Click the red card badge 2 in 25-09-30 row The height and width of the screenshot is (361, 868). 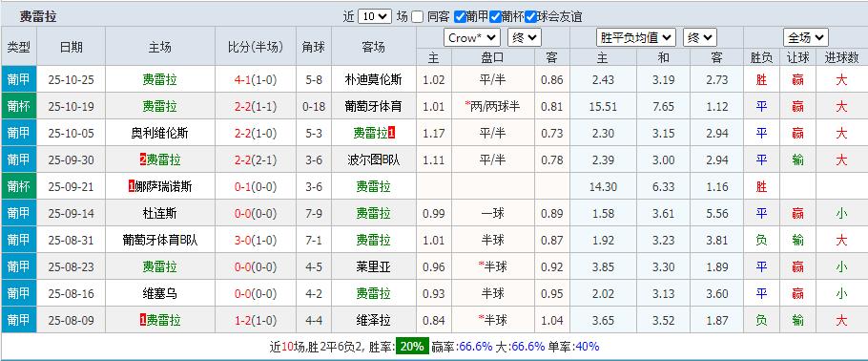[143, 159]
